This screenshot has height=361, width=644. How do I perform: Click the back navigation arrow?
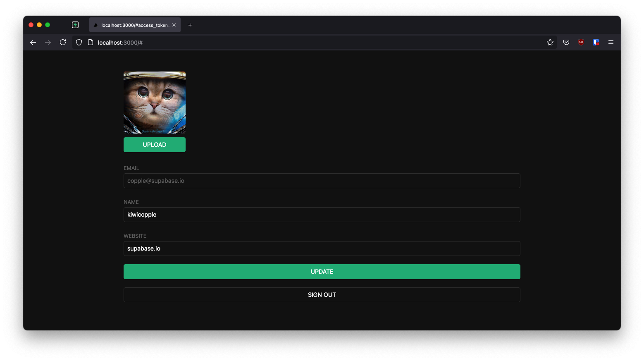(x=33, y=42)
